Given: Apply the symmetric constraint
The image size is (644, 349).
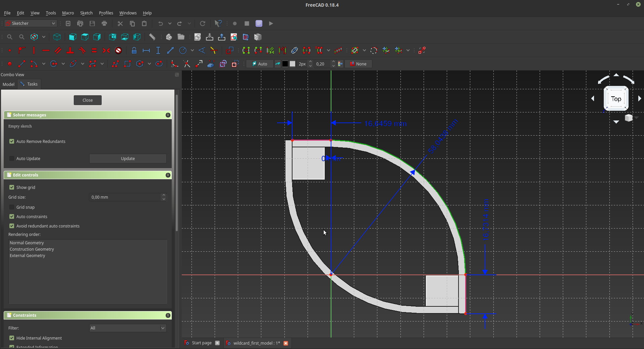Looking at the screenshot, I should 106,50.
